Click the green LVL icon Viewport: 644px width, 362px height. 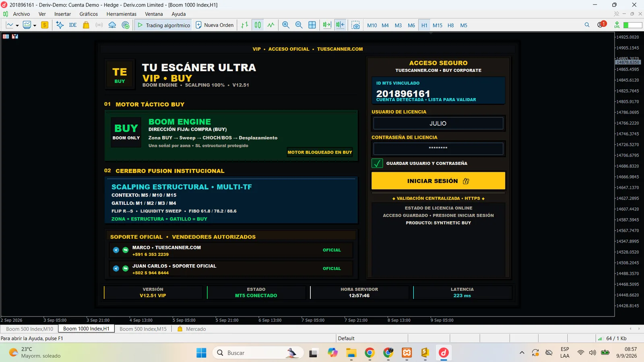(x=617, y=25)
